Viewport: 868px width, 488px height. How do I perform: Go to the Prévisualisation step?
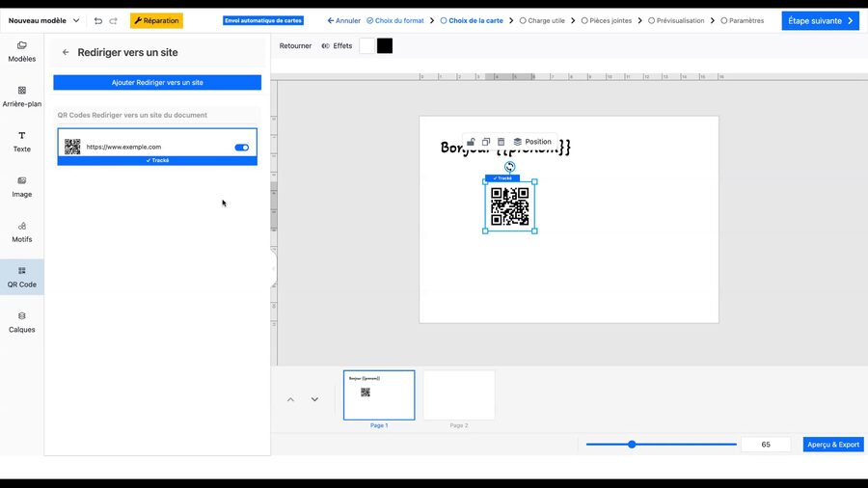pyautogui.click(x=676, y=21)
